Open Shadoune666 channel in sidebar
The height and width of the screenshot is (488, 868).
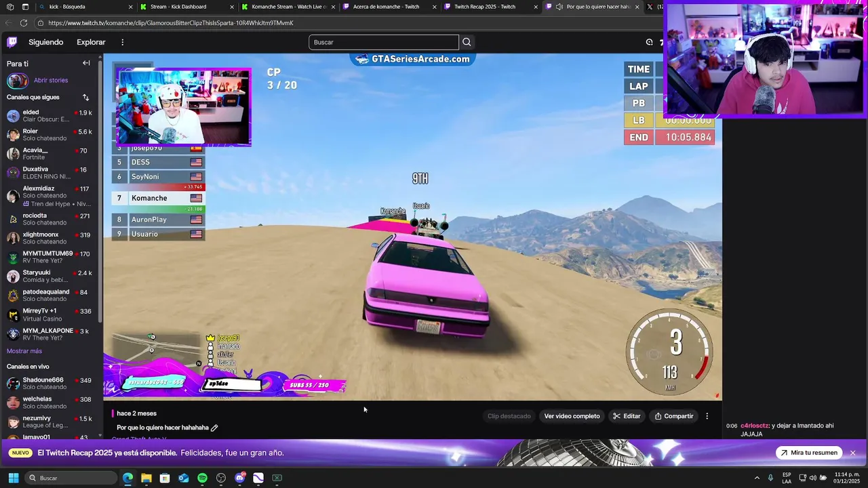point(50,384)
